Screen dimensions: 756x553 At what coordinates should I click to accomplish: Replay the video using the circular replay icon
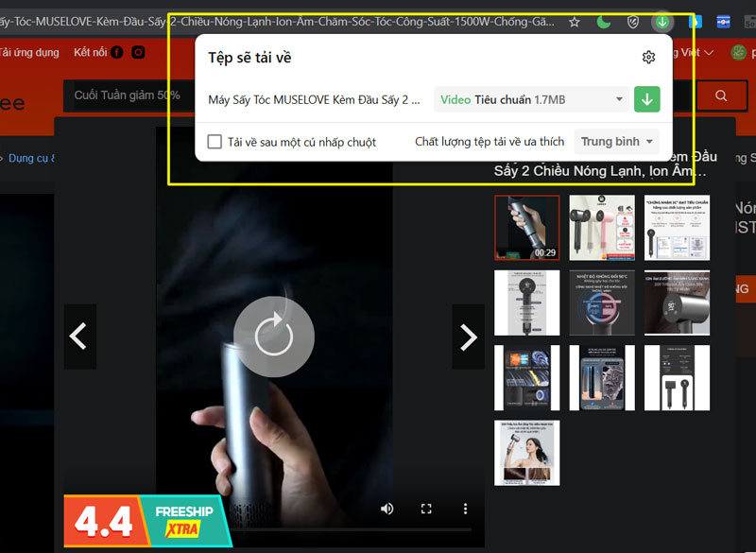(274, 336)
